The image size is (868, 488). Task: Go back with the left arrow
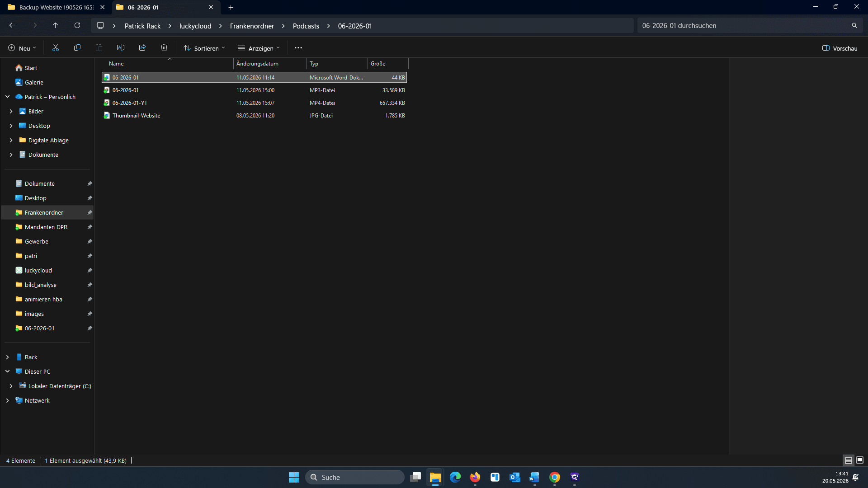12,26
